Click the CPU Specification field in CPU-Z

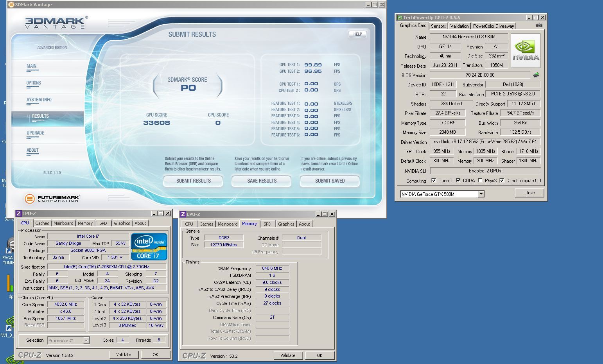pos(106,267)
